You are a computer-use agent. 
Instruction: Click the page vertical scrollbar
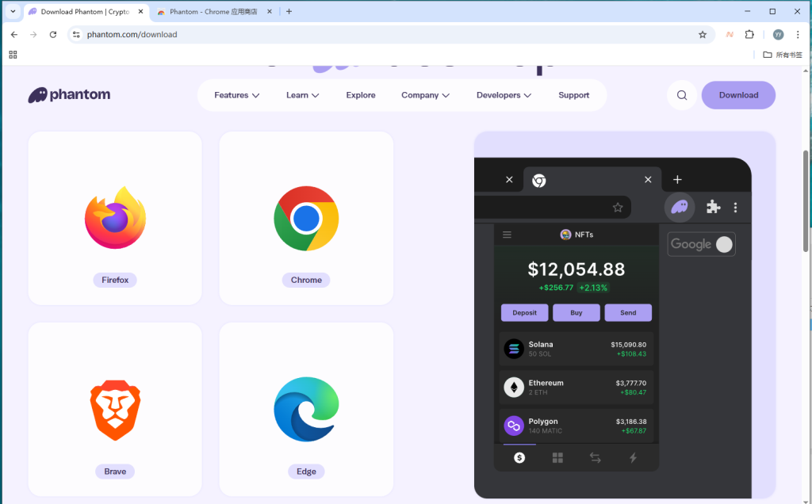point(806,202)
